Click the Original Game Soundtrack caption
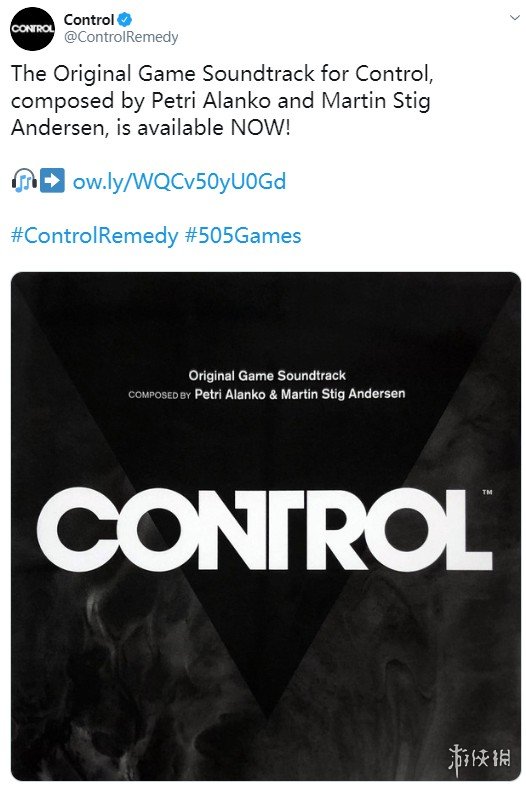The width and height of the screenshot is (526, 788). 267,375
